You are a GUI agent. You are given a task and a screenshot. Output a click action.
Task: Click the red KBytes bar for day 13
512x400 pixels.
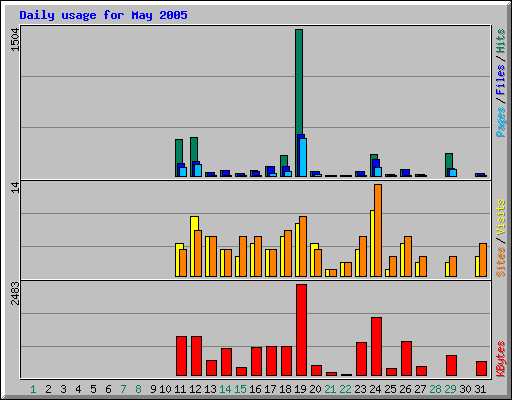coord(211,368)
